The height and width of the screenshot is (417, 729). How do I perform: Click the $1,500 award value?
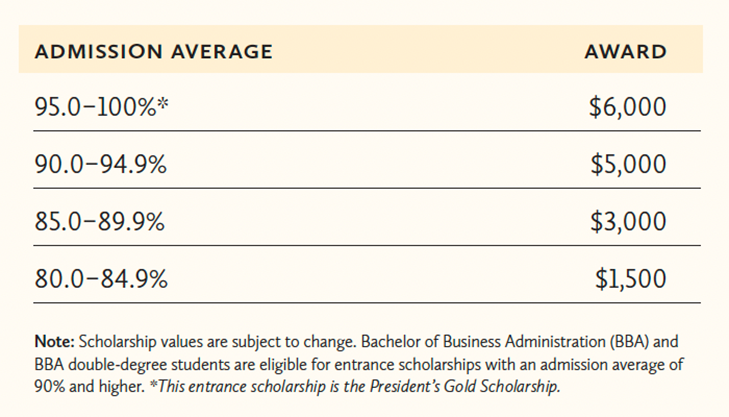pyautogui.click(x=629, y=279)
